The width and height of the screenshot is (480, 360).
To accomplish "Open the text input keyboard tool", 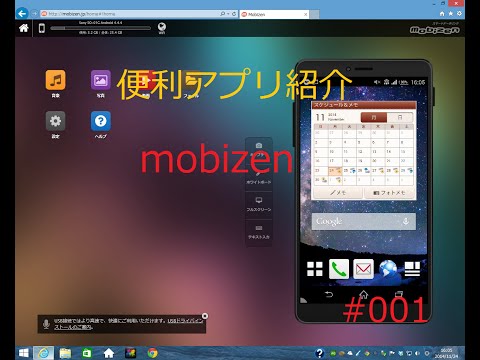I will (x=259, y=232).
